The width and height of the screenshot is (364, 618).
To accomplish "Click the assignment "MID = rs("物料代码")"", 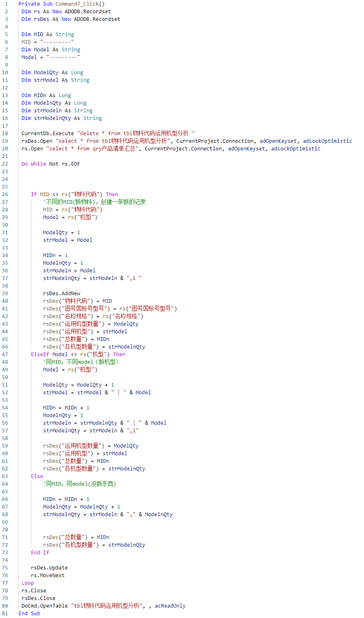I will click(x=73, y=210).
